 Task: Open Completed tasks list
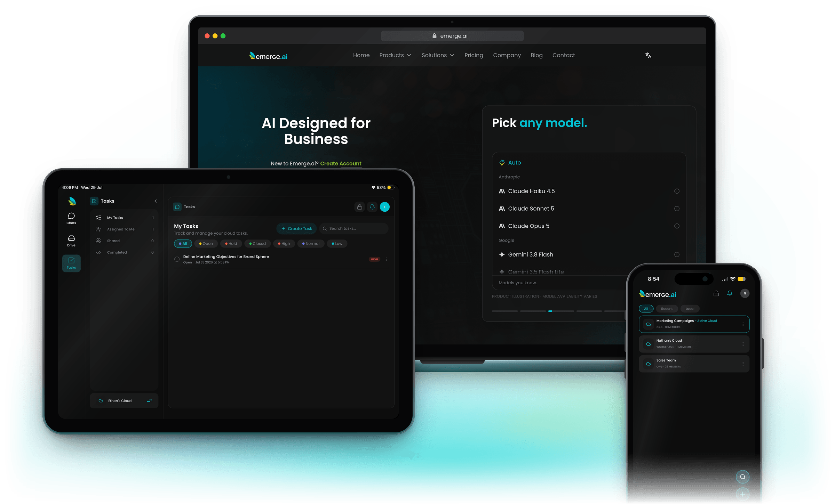pyautogui.click(x=124, y=252)
